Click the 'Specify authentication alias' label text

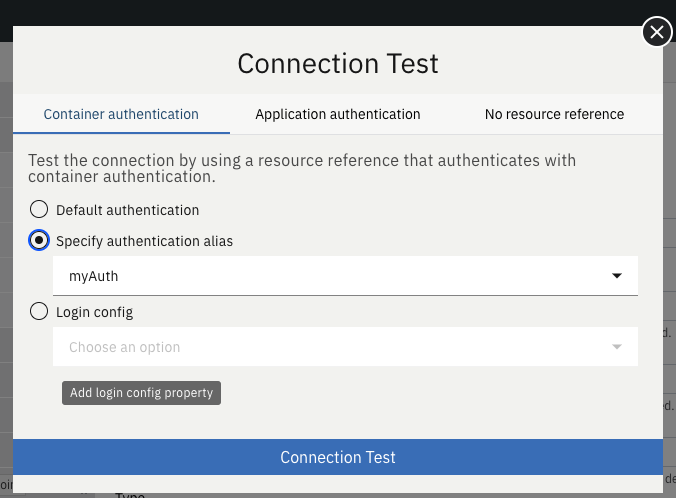pos(144,241)
